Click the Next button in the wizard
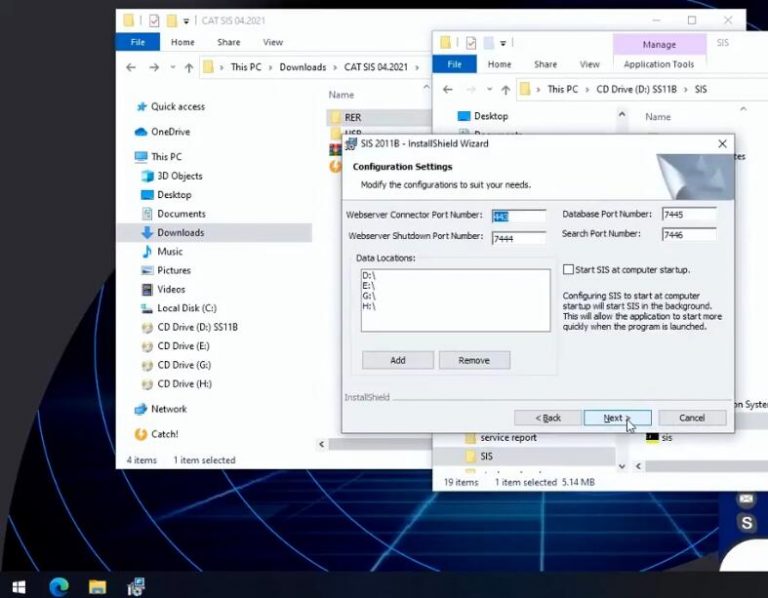768x598 pixels. pyautogui.click(x=617, y=418)
